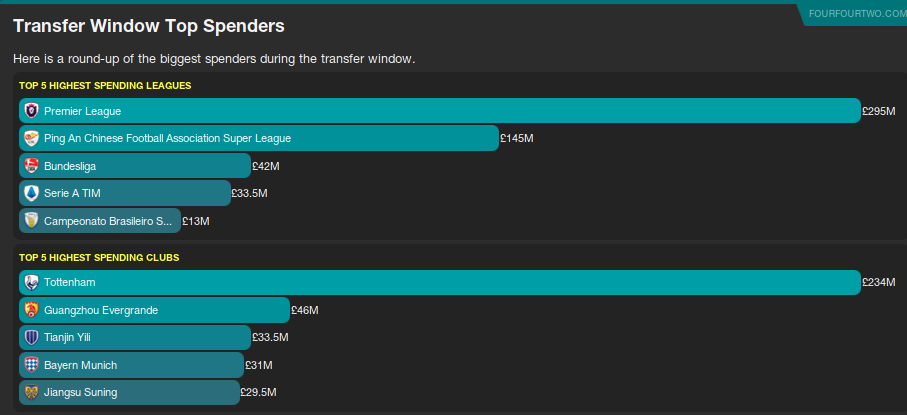Image resolution: width=907 pixels, height=415 pixels.
Task: Click the £295M Premier League spending value
Action: pyautogui.click(x=878, y=111)
